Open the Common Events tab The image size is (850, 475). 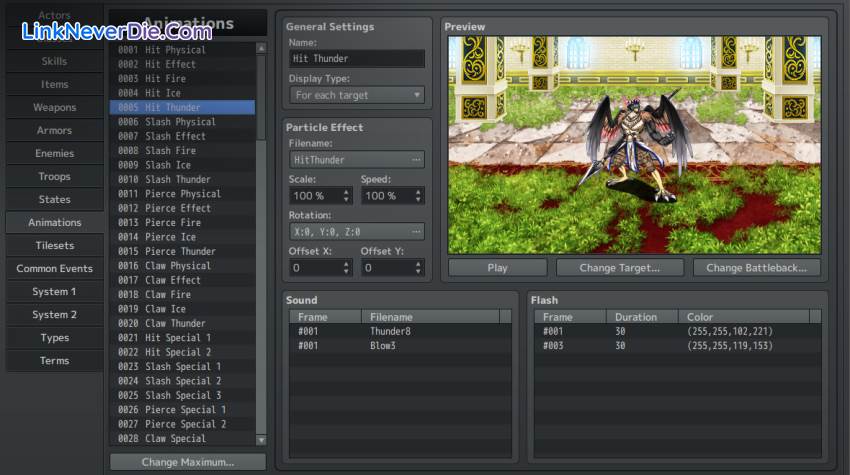(54, 269)
